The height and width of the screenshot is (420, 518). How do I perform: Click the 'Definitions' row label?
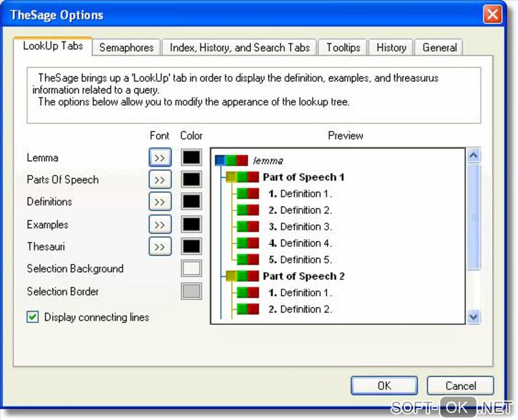pos(50,201)
